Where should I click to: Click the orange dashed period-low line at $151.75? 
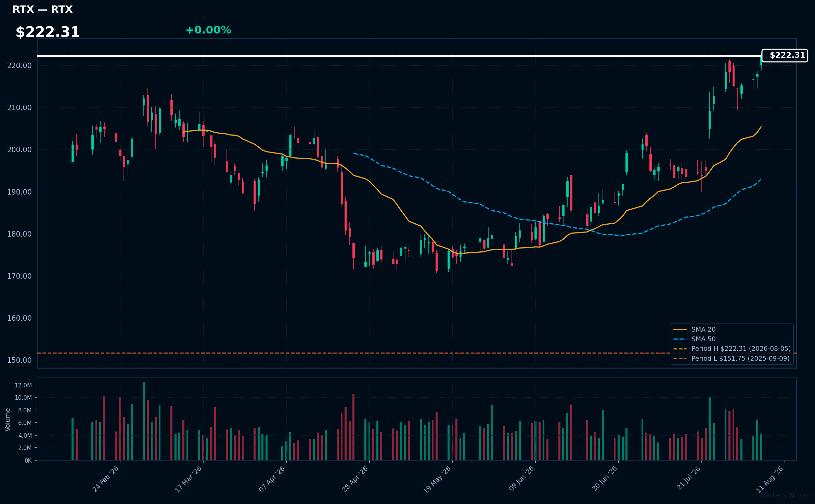tap(417, 353)
